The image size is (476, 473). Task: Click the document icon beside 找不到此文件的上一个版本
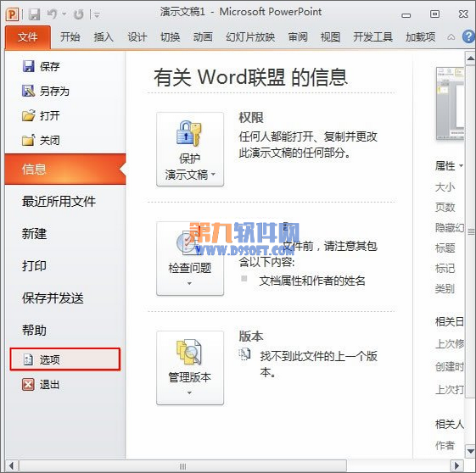point(244,354)
